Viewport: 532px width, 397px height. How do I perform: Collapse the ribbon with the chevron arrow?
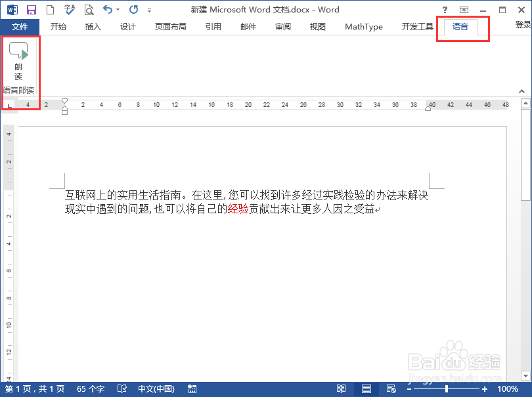coord(522,91)
